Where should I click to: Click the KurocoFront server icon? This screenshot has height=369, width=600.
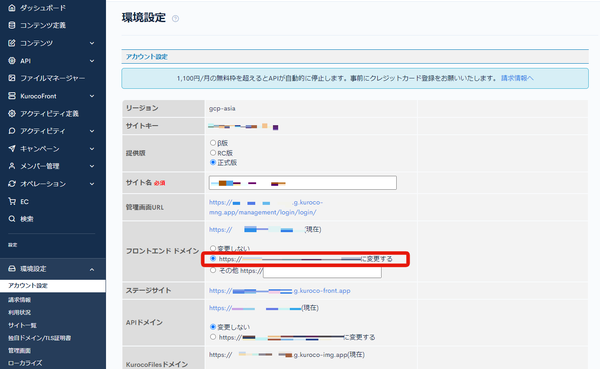click(x=12, y=96)
